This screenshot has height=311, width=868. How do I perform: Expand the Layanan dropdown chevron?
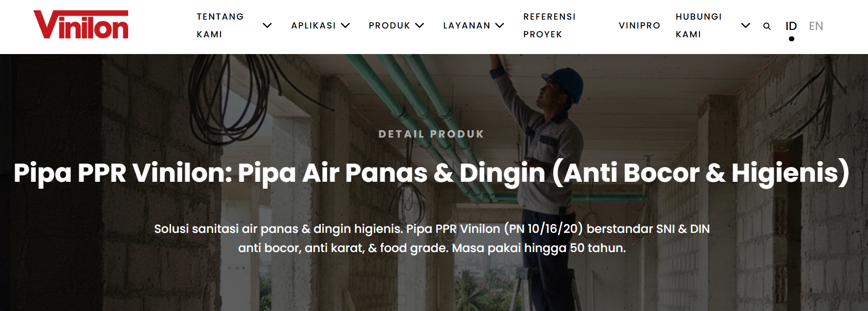click(x=500, y=26)
